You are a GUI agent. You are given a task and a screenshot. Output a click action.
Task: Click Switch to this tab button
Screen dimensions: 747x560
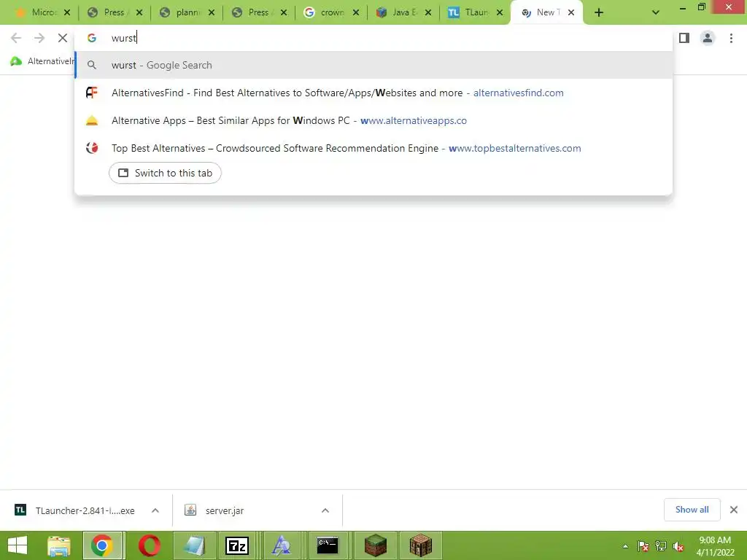point(165,173)
